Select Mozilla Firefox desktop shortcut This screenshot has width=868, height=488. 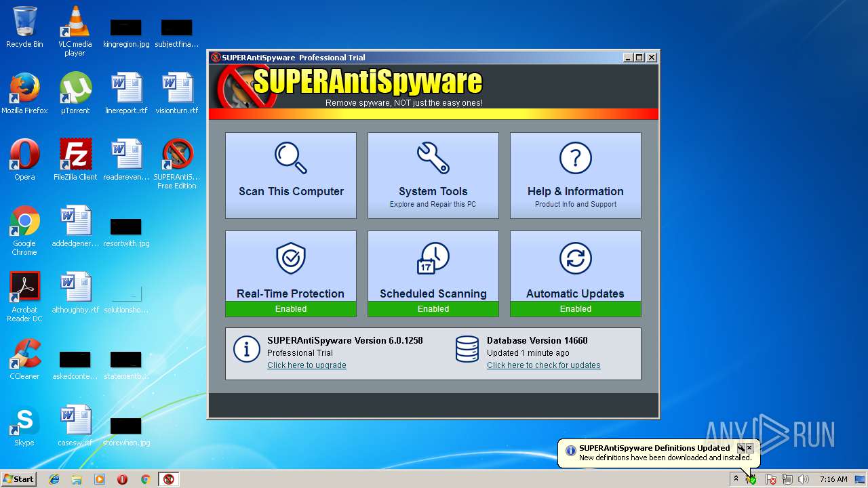click(x=24, y=94)
